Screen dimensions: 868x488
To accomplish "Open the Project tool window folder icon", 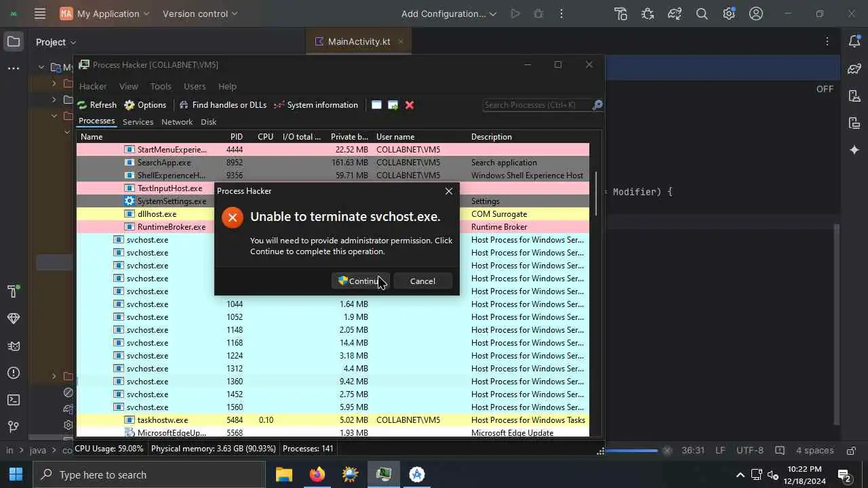I will (x=14, y=42).
